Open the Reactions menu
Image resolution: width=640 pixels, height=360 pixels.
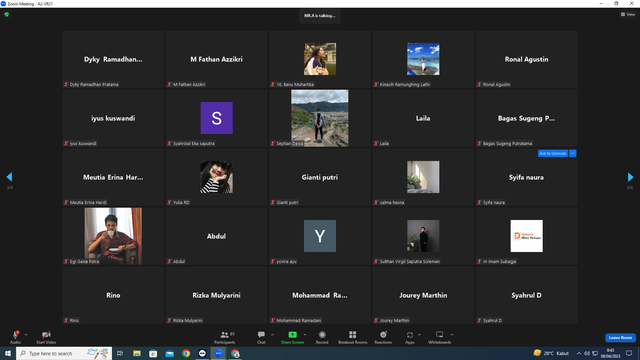tap(383, 337)
